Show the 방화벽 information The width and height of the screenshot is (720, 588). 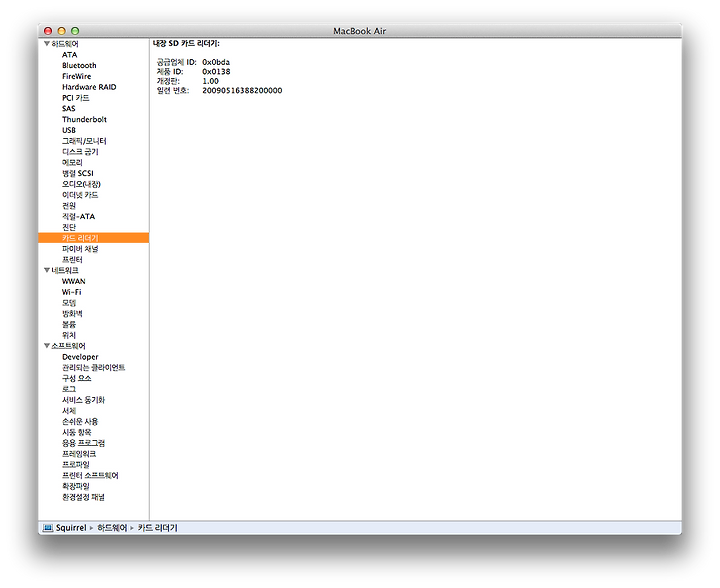[72, 314]
